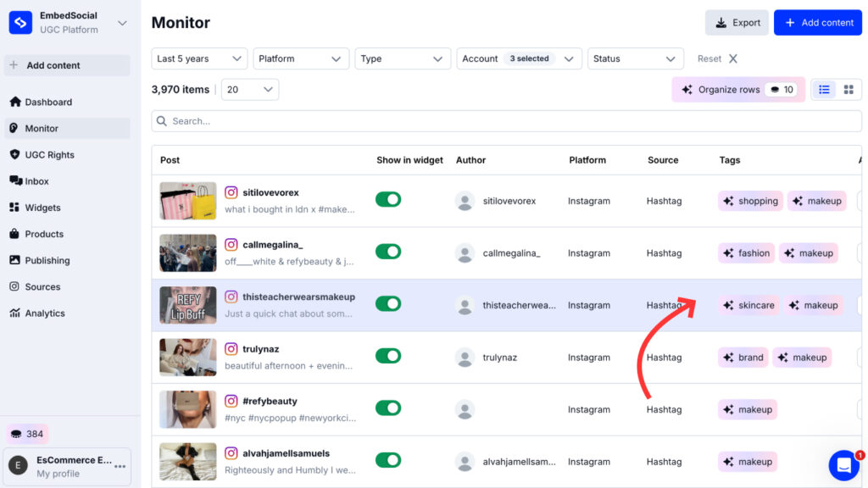The height and width of the screenshot is (488, 868).
Task: Open the #refybeauty post thumbnail
Action: tap(188, 409)
